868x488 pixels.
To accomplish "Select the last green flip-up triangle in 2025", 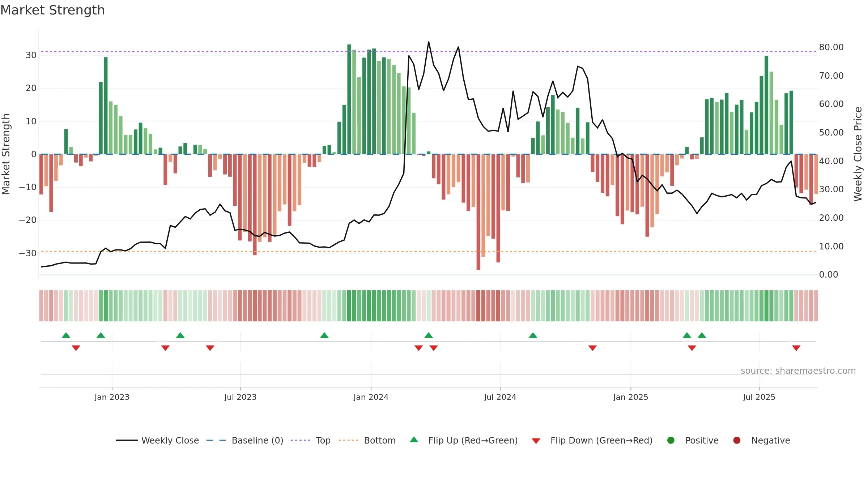I will pyautogui.click(x=702, y=335).
